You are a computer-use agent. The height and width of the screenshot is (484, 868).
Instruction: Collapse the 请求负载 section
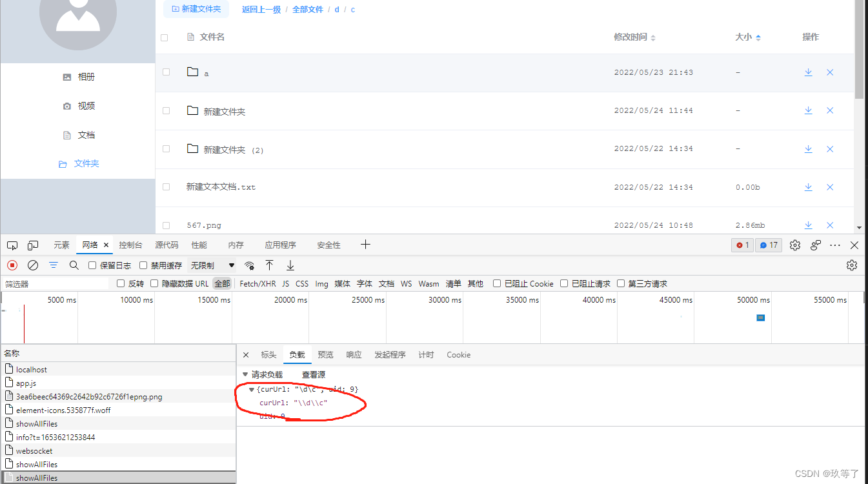245,374
